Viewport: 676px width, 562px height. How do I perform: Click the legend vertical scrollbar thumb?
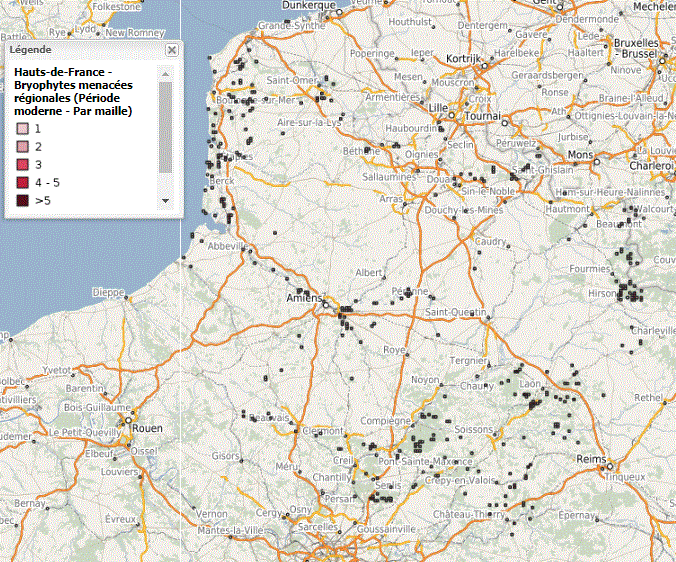point(166,125)
